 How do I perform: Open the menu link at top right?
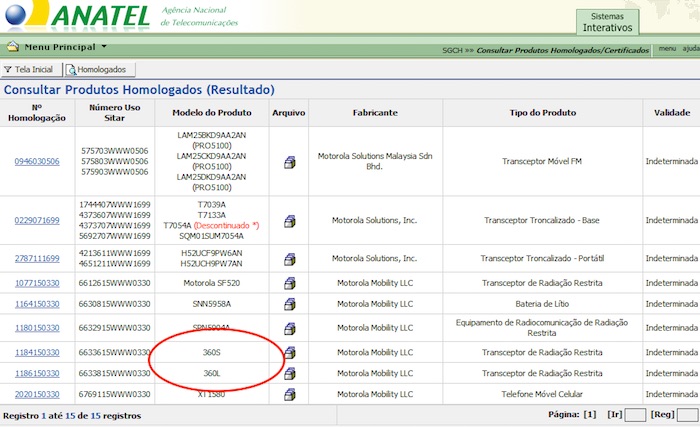coord(667,48)
